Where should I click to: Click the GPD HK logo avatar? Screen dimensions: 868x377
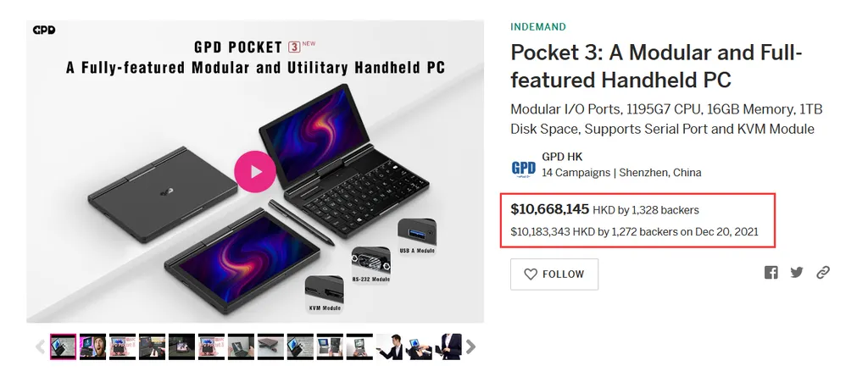pos(523,167)
